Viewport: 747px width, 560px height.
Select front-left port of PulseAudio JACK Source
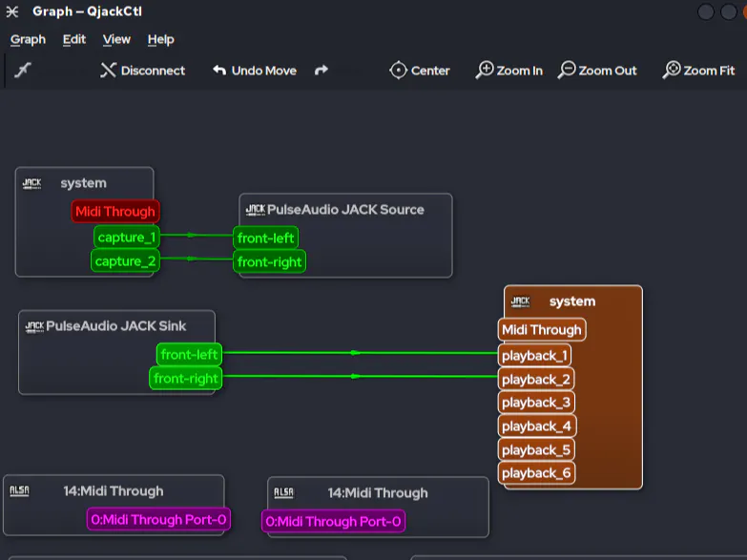point(266,238)
